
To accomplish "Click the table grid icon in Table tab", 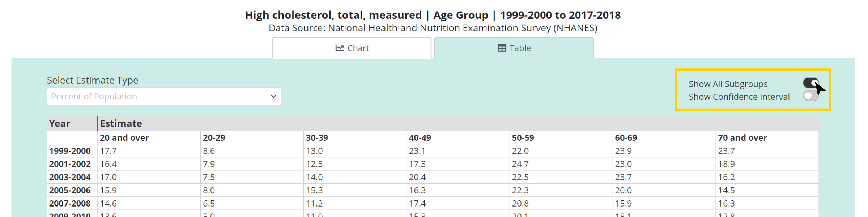I will click(x=502, y=48).
